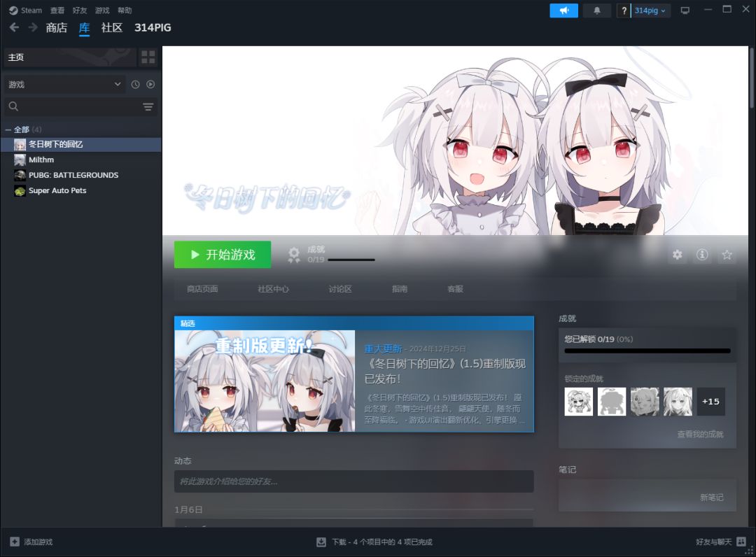Click the activity post input field

click(354, 481)
